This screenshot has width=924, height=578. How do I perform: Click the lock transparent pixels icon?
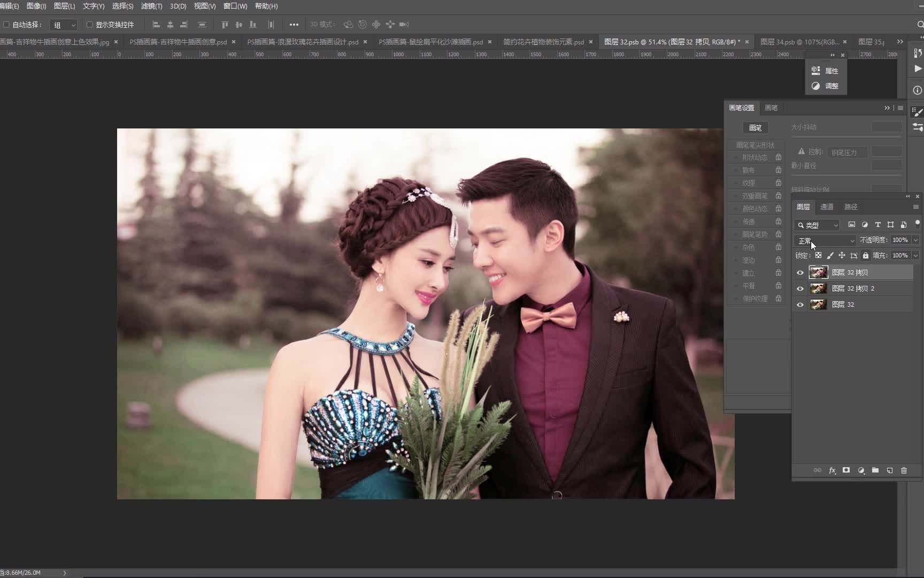pyautogui.click(x=818, y=256)
